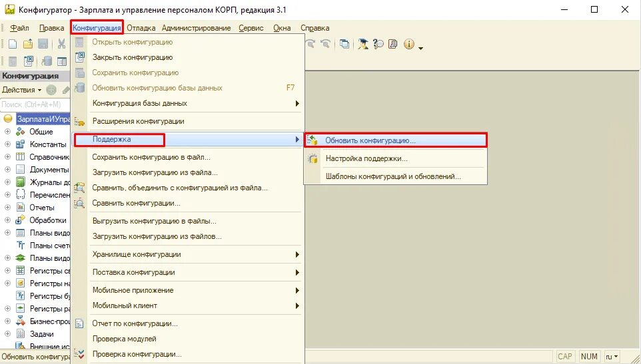Image resolution: width=641 pixels, height=364 pixels.
Task: Click the configuration window toolbar icon beside the database icon
Action: click(62, 61)
